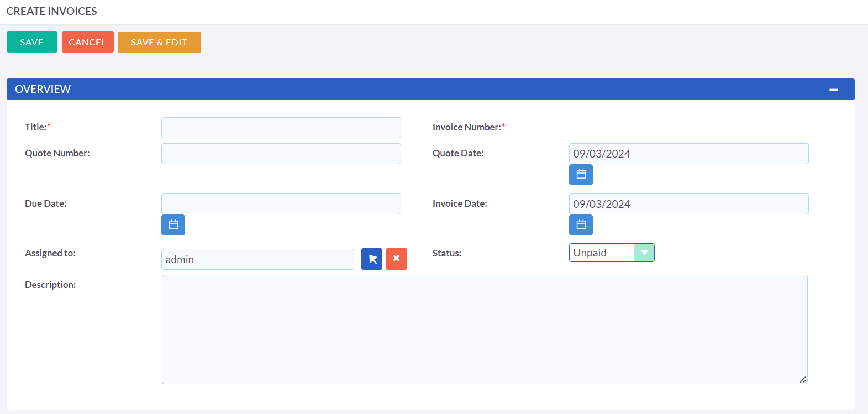868x414 pixels.
Task: Click the select user arrow icon
Action: click(x=372, y=259)
